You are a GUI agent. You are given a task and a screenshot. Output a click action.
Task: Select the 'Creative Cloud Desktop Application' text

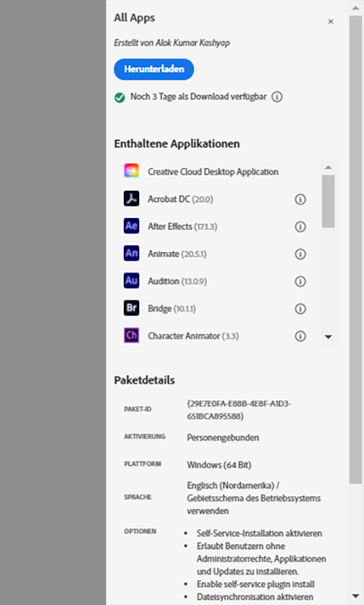[x=213, y=172]
